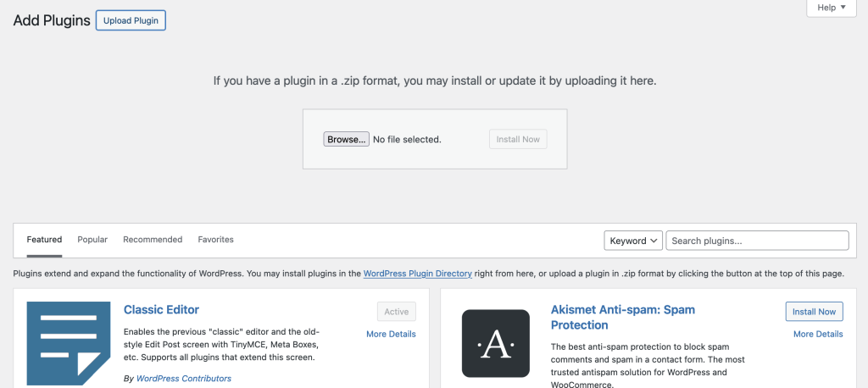868x388 pixels.
Task: Open the Help dropdown tab
Action: pos(832,8)
